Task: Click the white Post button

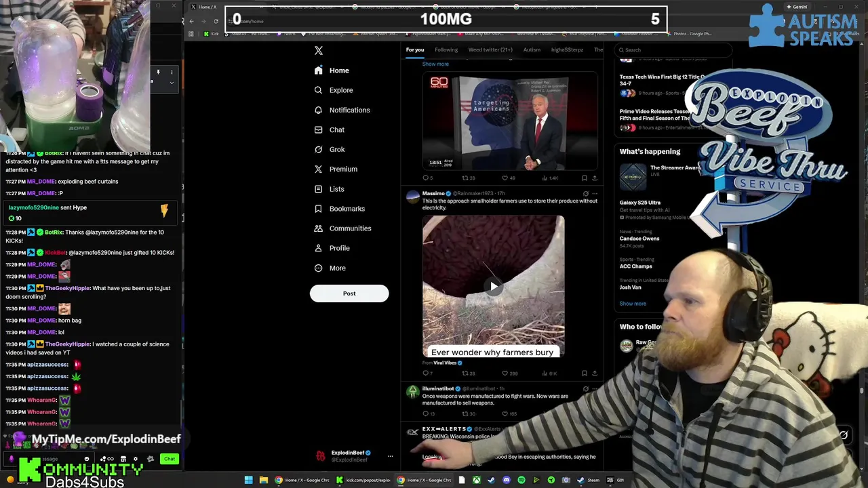Action: (x=349, y=293)
